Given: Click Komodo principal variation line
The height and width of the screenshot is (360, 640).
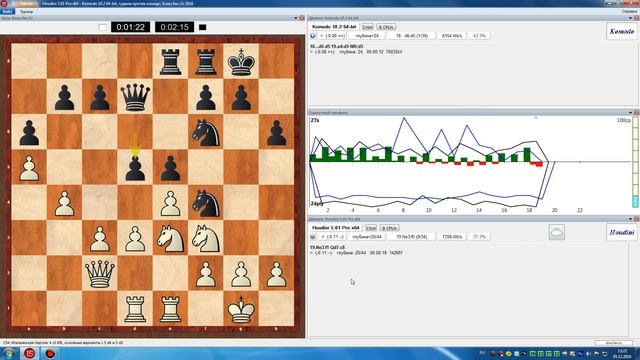Looking at the screenshot, I should 336,47.
